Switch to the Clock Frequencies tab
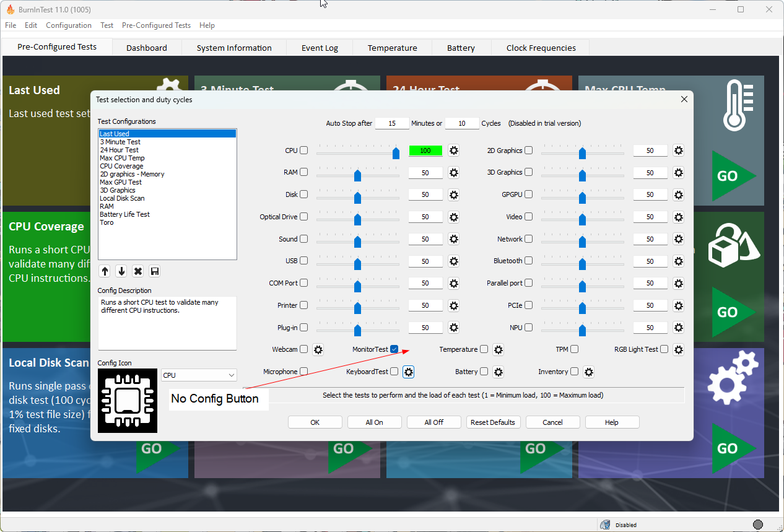This screenshot has width=784, height=532. (x=541, y=48)
